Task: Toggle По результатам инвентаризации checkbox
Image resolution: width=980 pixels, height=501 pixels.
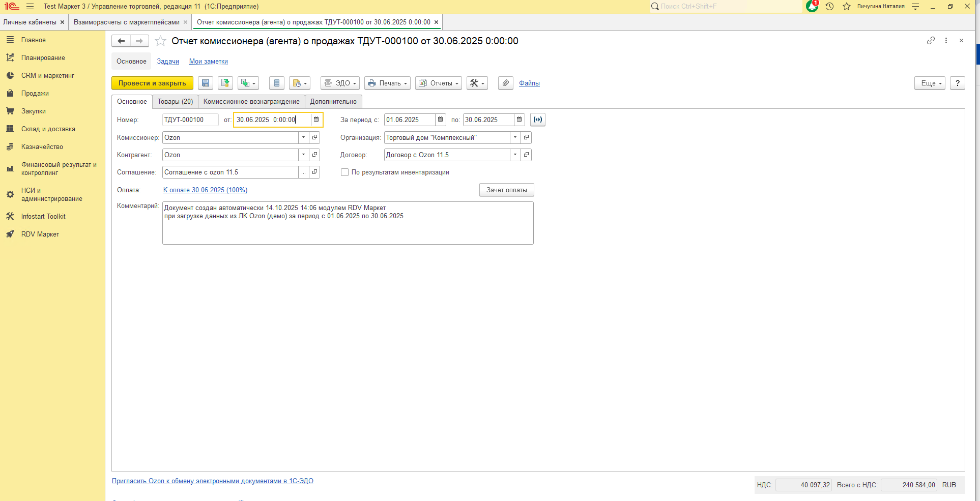Action: [x=344, y=172]
